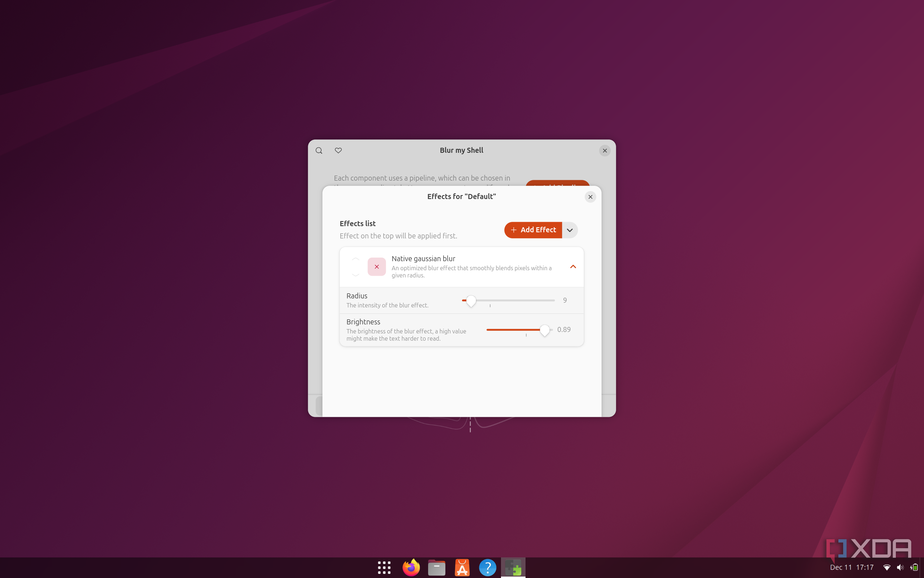Open the Show Apps grid
The image size is (924, 578).
384,568
